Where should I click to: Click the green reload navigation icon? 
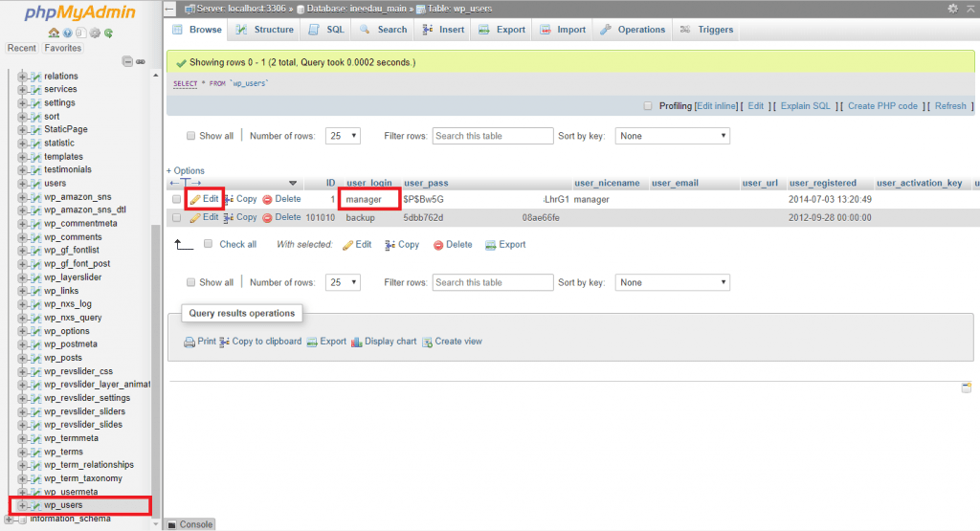108,33
